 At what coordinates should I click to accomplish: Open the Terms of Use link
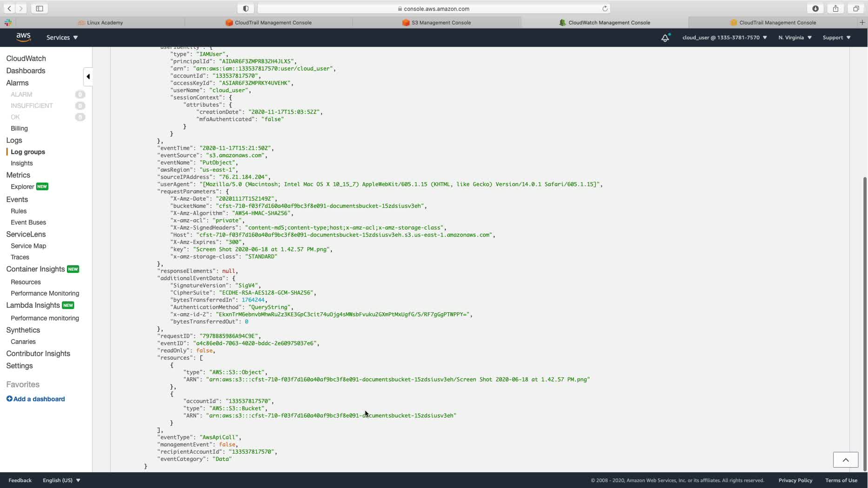click(841, 480)
